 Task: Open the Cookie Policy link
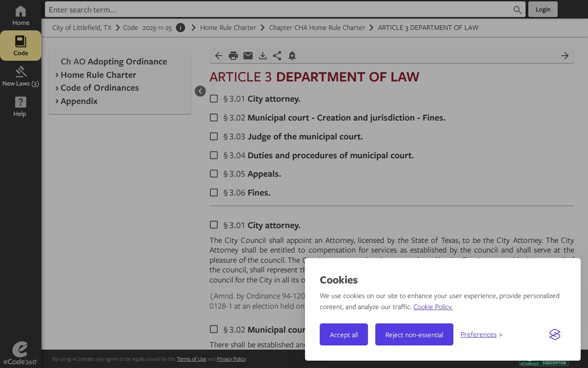point(433,307)
